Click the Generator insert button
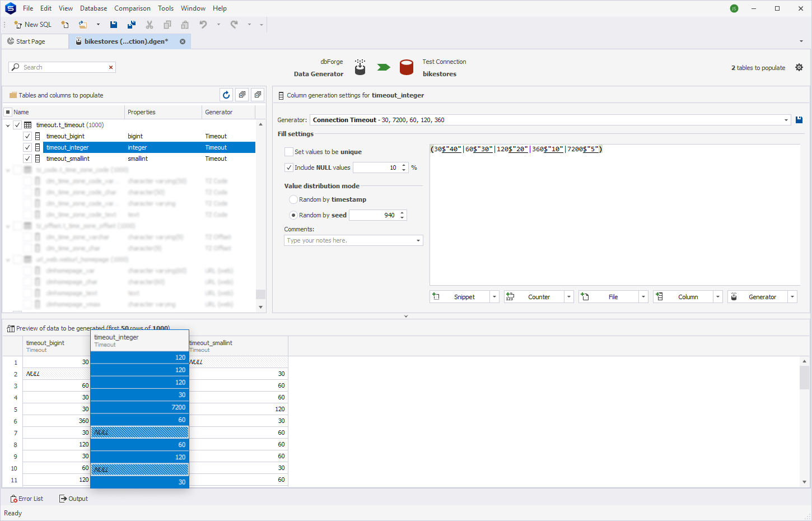The width and height of the screenshot is (812, 521). point(758,297)
